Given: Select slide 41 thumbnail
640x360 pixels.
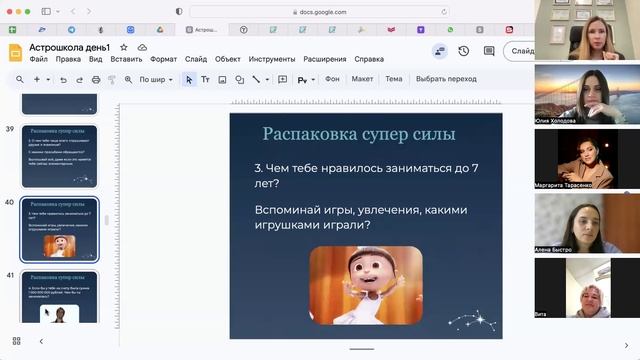Looking at the screenshot, I should pos(60,297).
